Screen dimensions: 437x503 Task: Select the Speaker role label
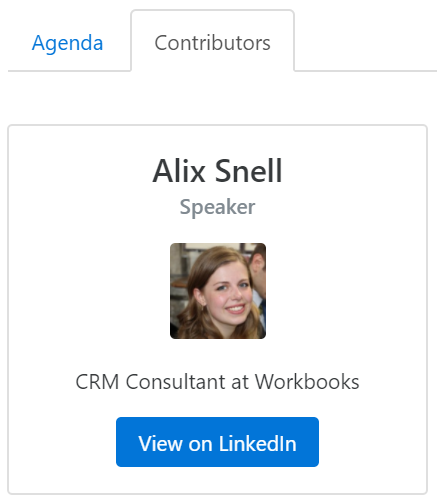tap(217, 207)
